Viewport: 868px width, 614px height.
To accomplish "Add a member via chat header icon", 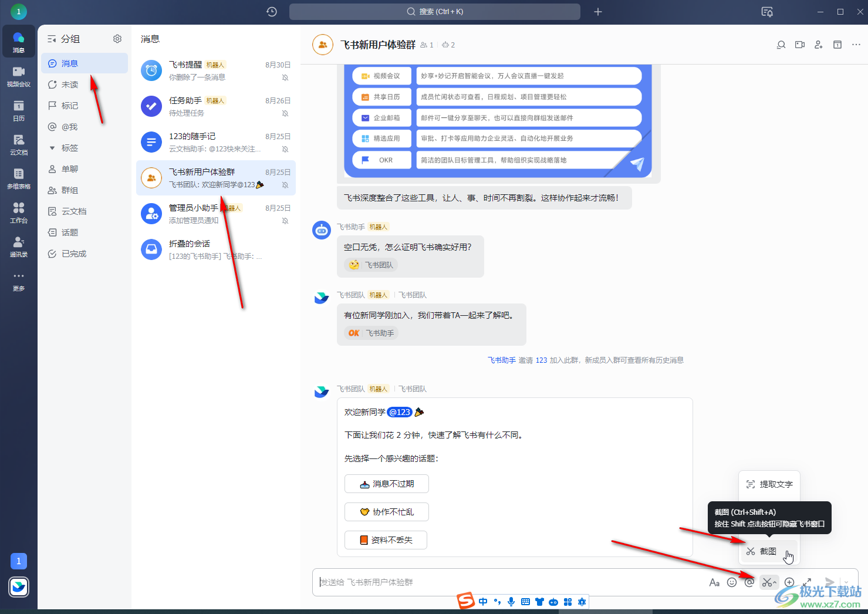I will [819, 45].
